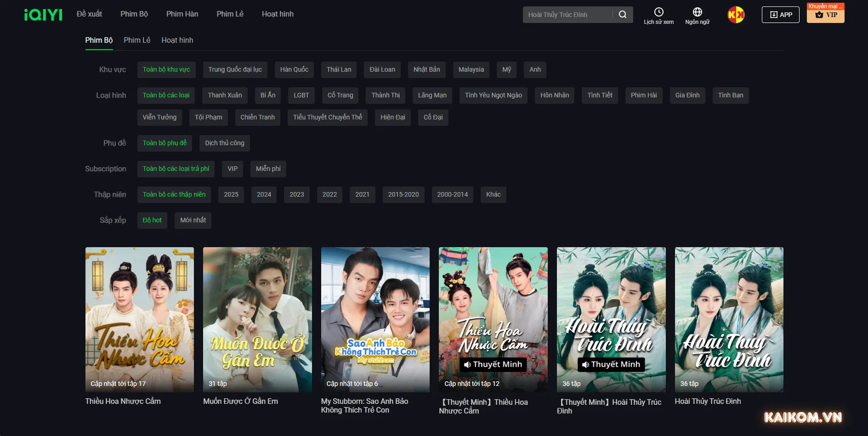
Task: Choose the Thanh Xuân genre
Action: coord(225,96)
